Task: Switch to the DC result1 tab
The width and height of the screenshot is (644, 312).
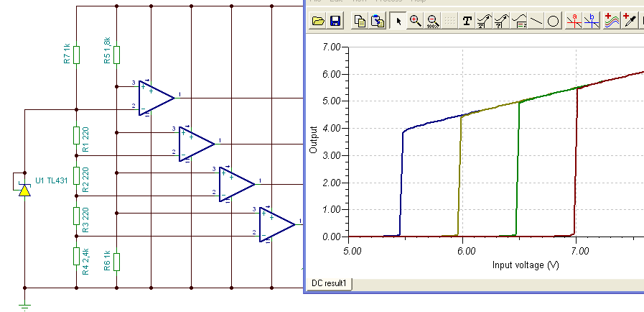Action: 329,283
